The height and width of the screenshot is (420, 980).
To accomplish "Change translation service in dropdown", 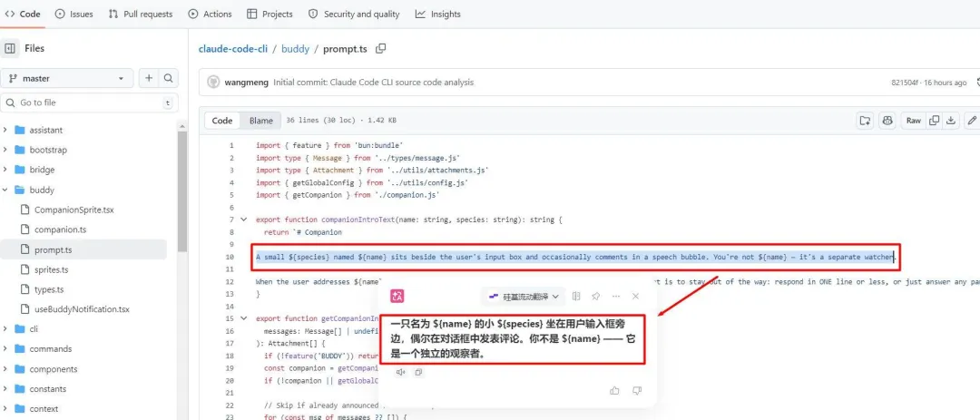I will (x=524, y=297).
